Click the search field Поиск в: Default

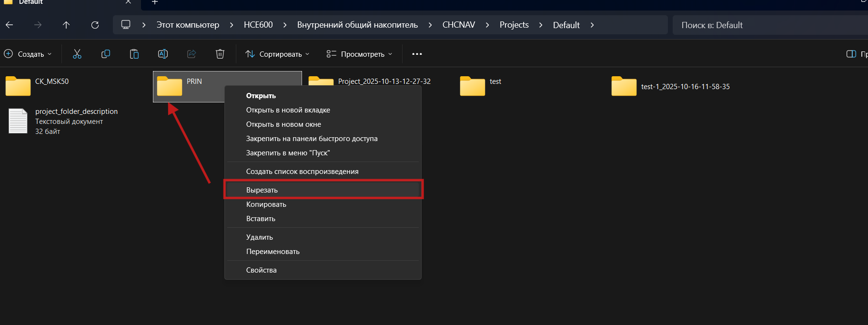770,25
